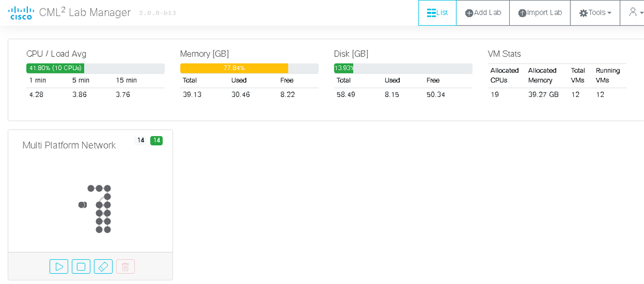Click the Add Lab button
The width and height of the screenshot is (644, 284).
click(483, 13)
